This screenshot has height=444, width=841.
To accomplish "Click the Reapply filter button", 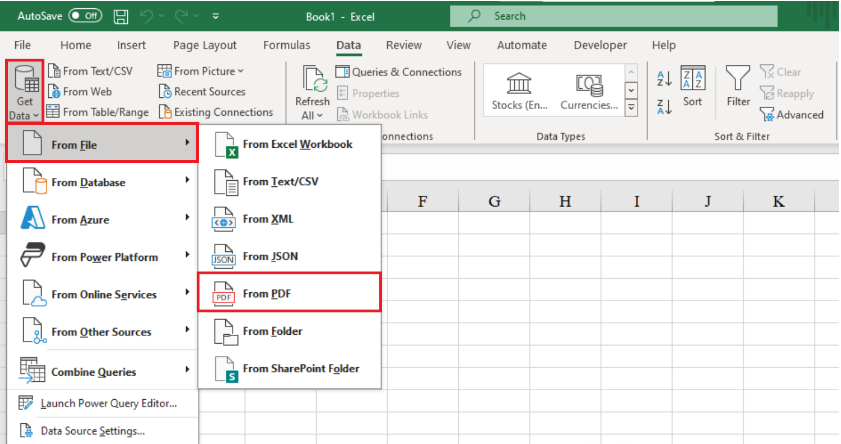I will click(787, 93).
